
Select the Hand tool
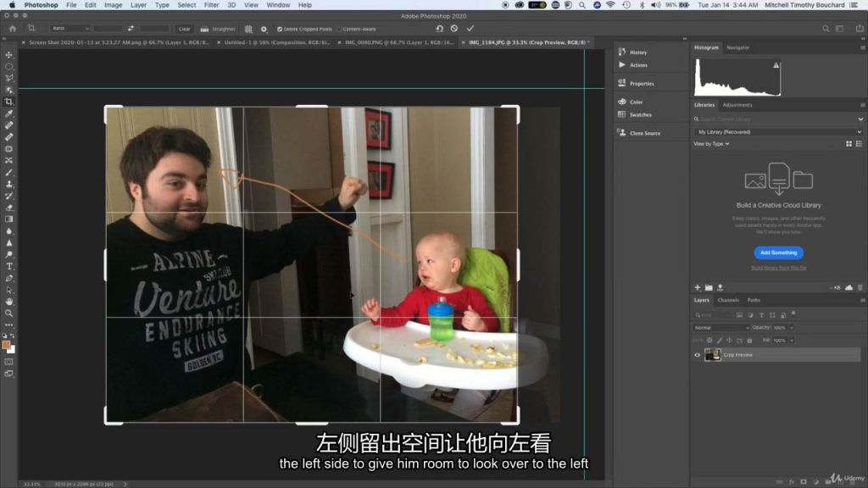(x=8, y=302)
